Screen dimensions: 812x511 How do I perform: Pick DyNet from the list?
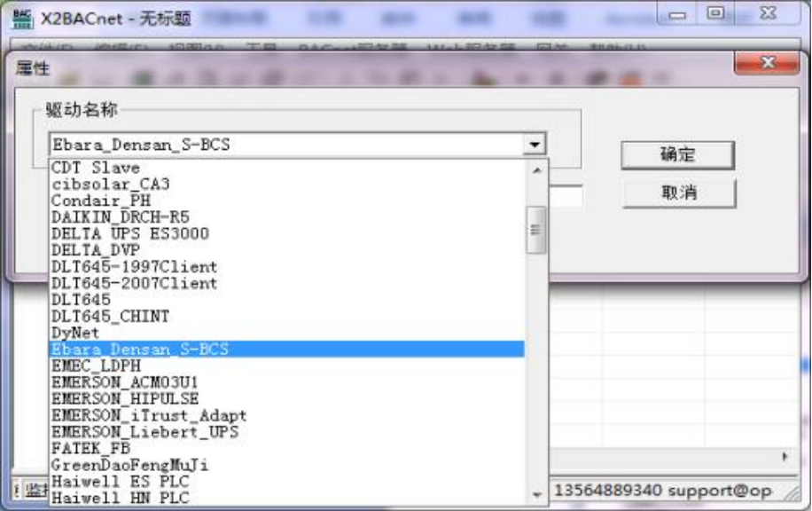(x=287, y=334)
